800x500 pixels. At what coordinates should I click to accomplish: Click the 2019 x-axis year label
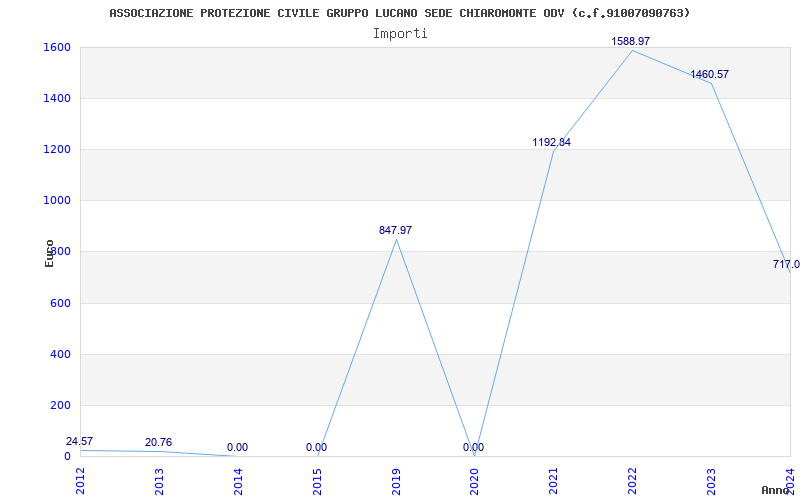[396, 481]
